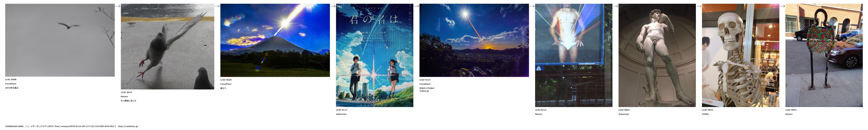Click the pigeon taking off photo

pyautogui.click(x=167, y=47)
